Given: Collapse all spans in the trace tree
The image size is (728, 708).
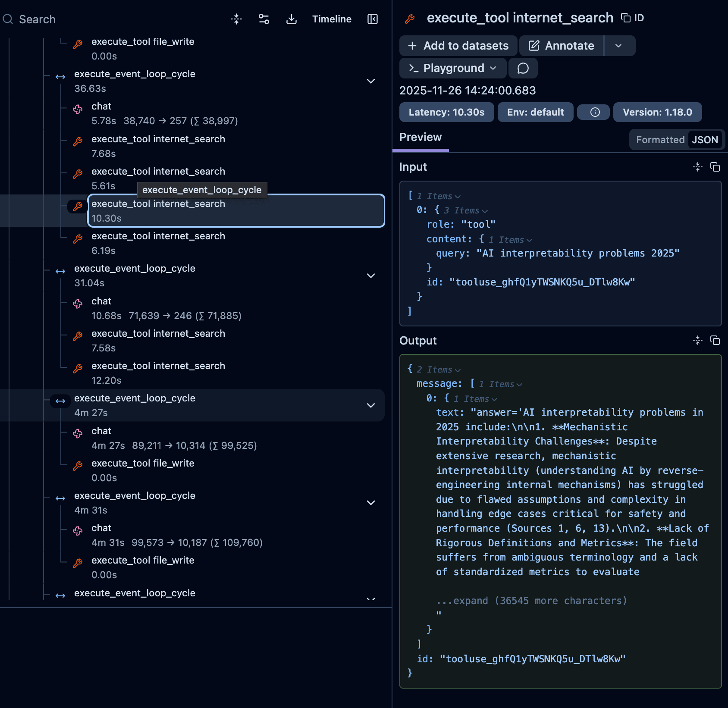Looking at the screenshot, I should pos(236,19).
